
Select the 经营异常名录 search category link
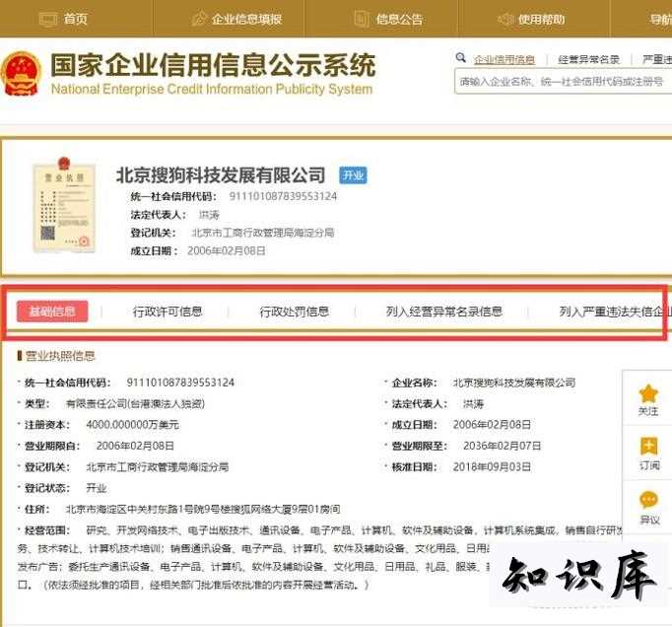[589, 59]
